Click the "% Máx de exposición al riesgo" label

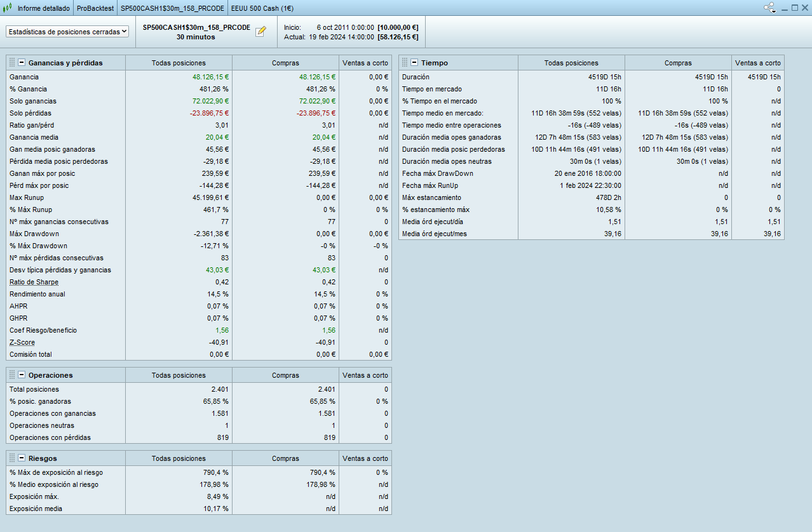click(x=56, y=472)
